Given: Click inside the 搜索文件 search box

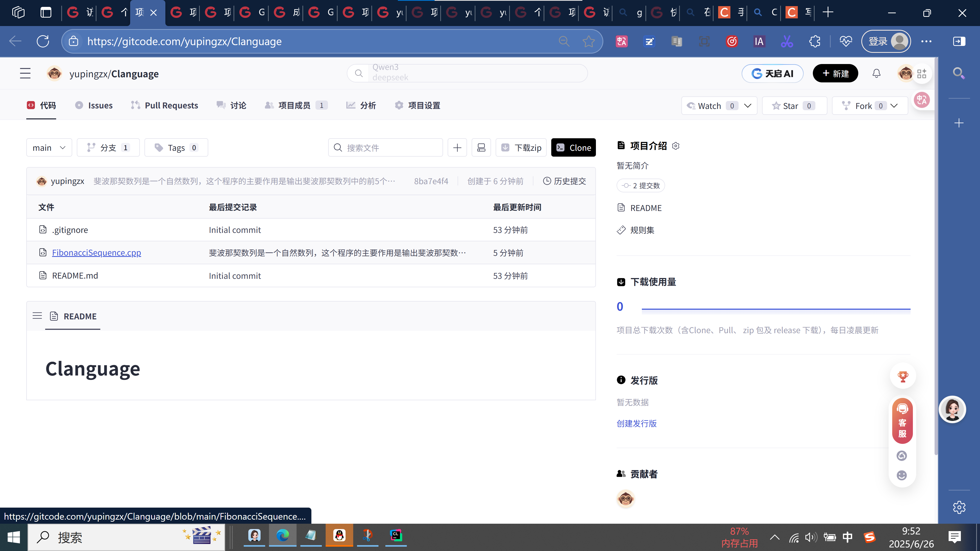Looking at the screenshot, I should click(x=385, y=147).
